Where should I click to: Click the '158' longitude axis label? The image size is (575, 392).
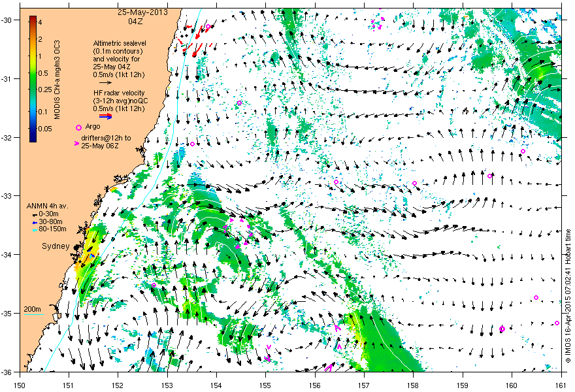(x=413, y=385)
